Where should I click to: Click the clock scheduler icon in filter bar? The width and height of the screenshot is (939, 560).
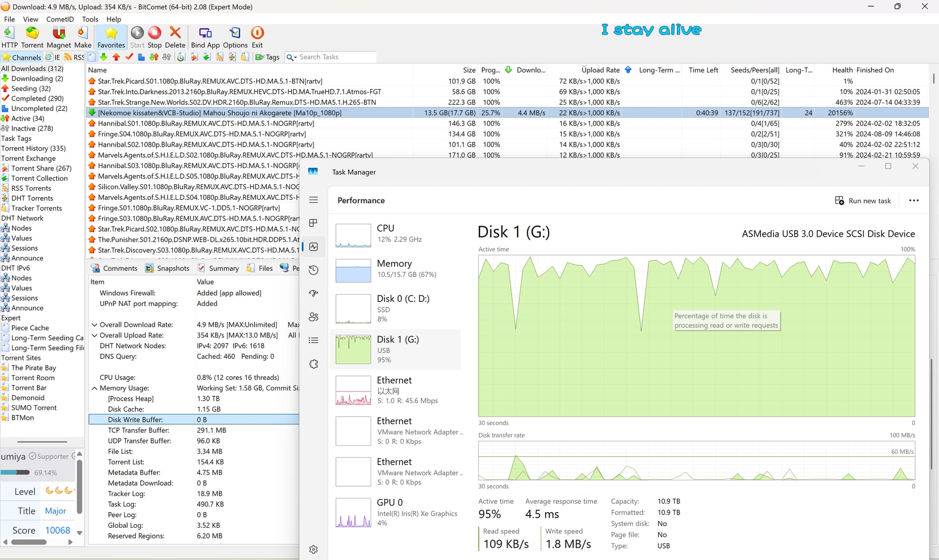[x=181, y=57]
